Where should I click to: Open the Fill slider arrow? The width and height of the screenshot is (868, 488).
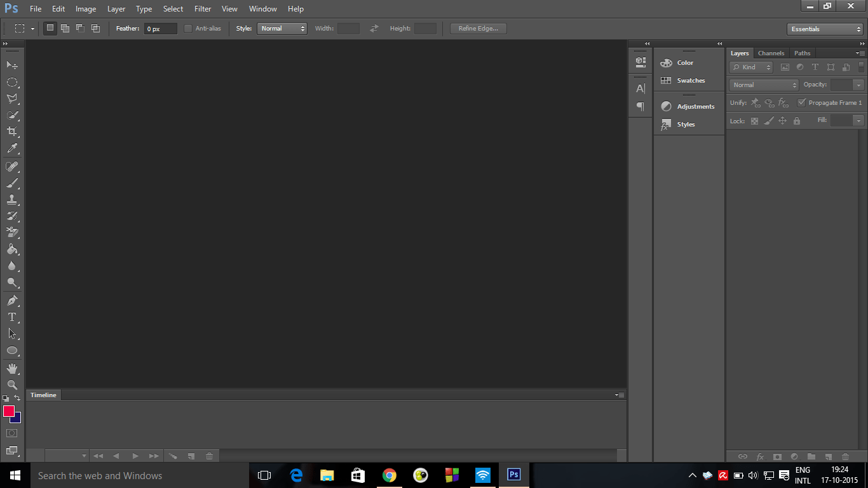[x=859, y=121]
